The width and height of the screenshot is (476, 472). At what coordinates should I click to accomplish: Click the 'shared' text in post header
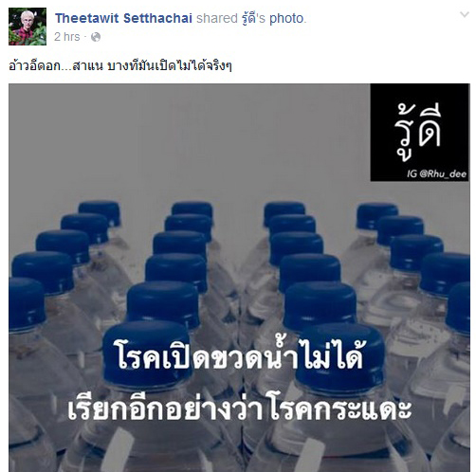[x=217, y=18]
